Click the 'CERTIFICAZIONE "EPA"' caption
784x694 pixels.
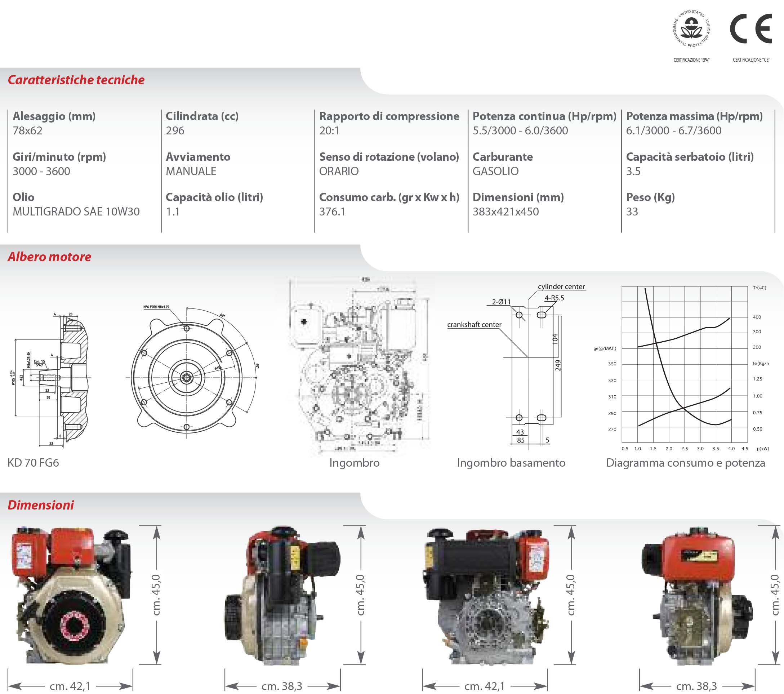(x=691, y=60)
